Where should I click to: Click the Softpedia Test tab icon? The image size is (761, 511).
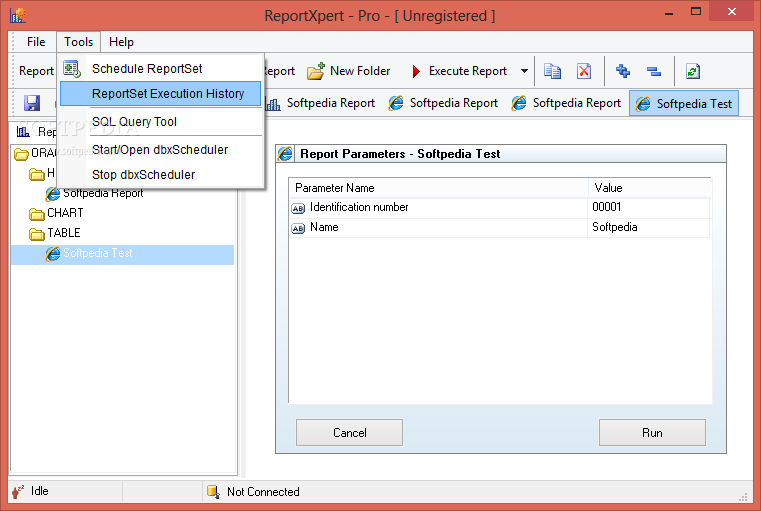coord(643,103)
